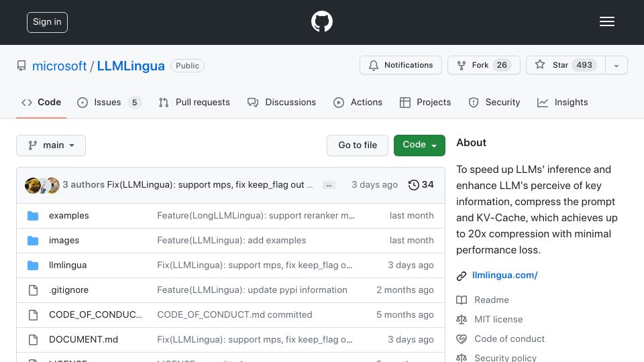The image size is (644, 362).
Task: Open the images folder name
Action: coord(64,241)
